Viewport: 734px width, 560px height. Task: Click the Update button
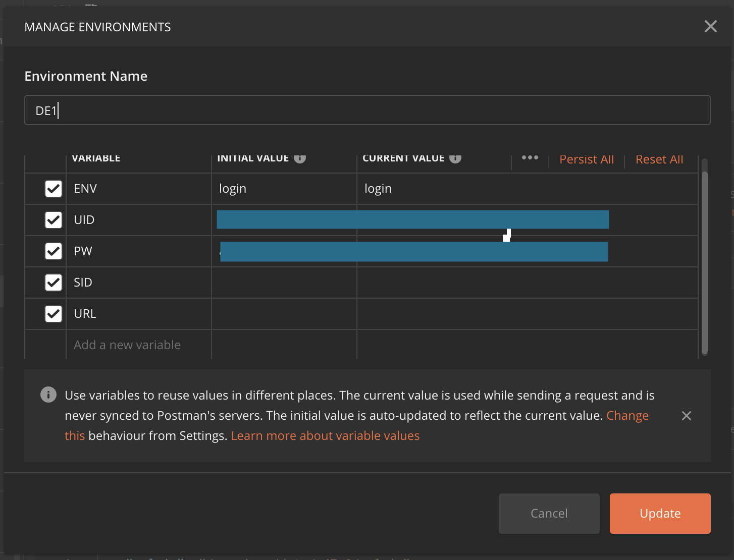point(660,514)
